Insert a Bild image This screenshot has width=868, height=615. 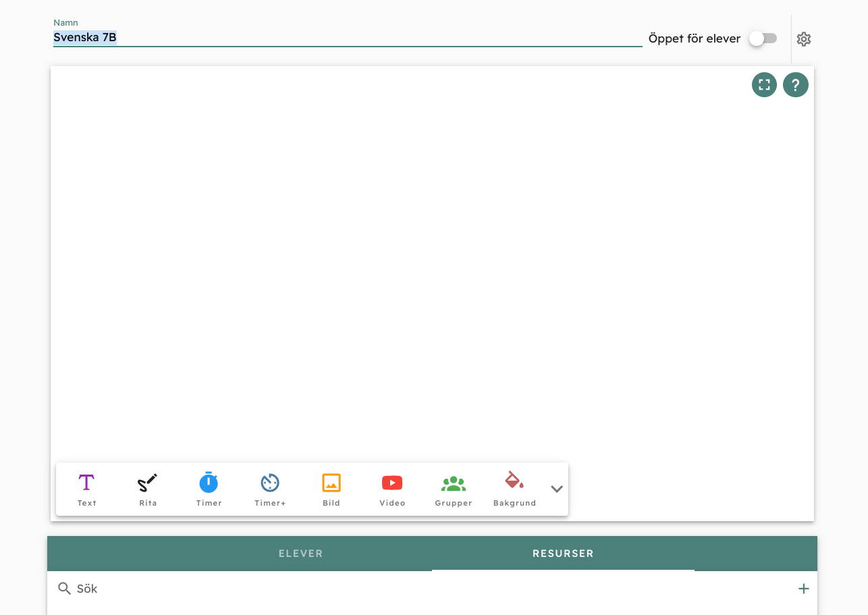[x=331, y=489]
